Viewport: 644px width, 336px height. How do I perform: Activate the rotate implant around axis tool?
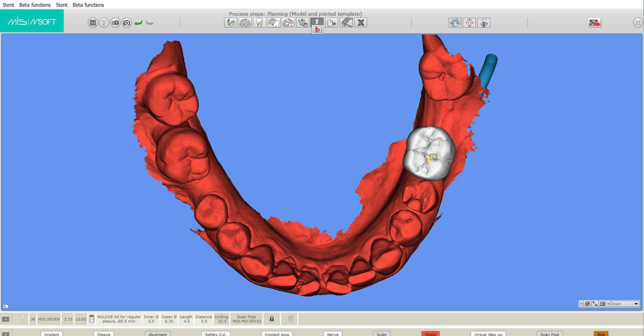[484, 22]
